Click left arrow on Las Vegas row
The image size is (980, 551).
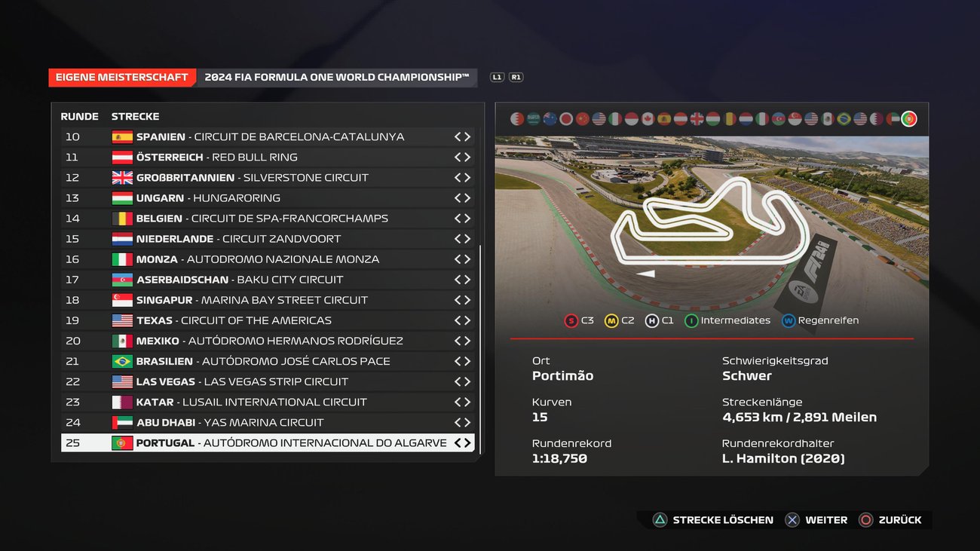point(458,382)
